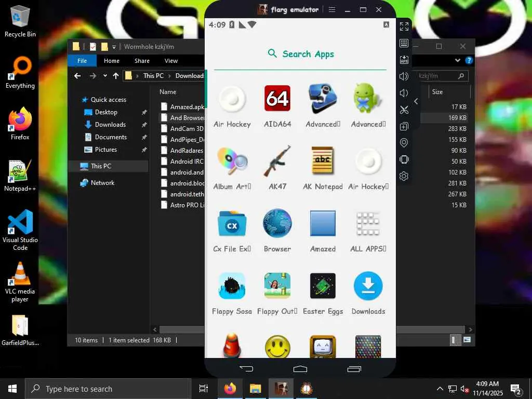Open the first Air Hockey app
532x399 pixels.
click(232, 99)
